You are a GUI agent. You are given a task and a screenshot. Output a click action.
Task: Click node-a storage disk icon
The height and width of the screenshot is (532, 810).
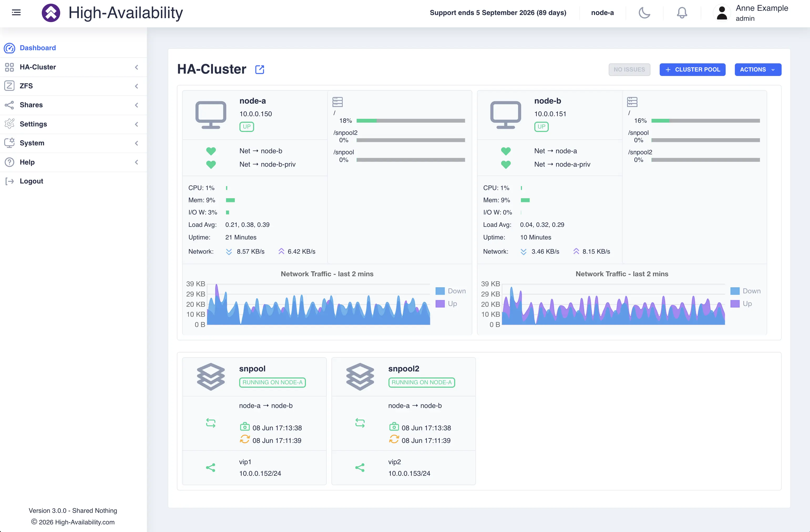click(x=337, y=102)
